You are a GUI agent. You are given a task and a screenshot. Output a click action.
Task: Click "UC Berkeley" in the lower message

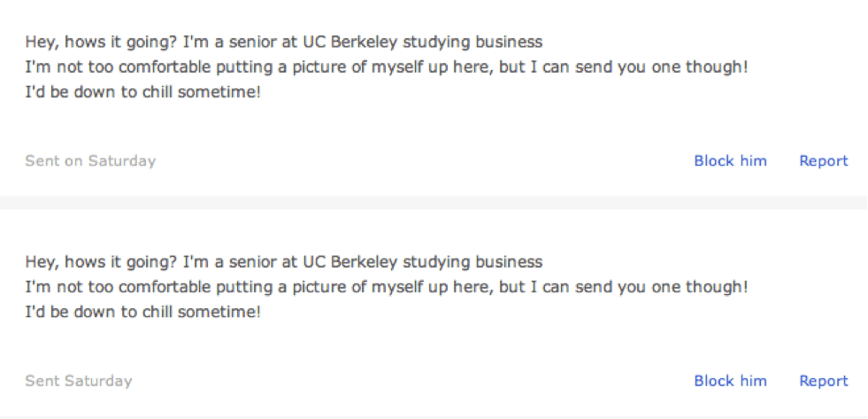click(350, 262)
